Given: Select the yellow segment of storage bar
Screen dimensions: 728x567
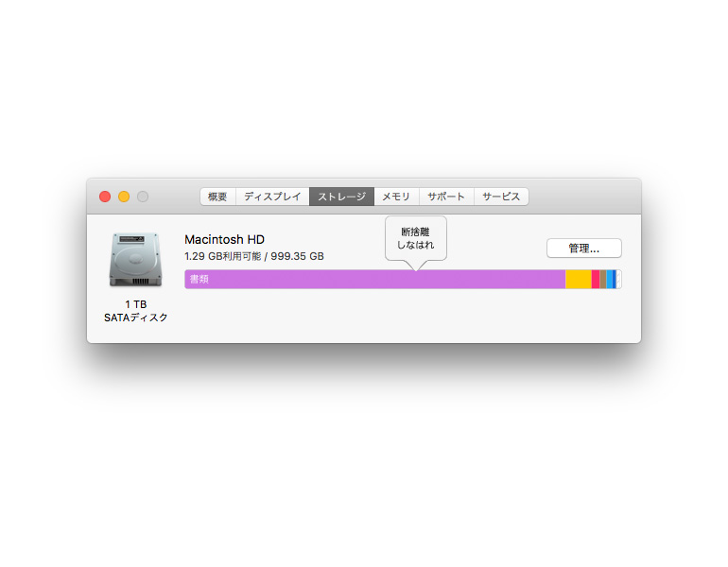Looking at the screenshot, I should pos(579,280).
